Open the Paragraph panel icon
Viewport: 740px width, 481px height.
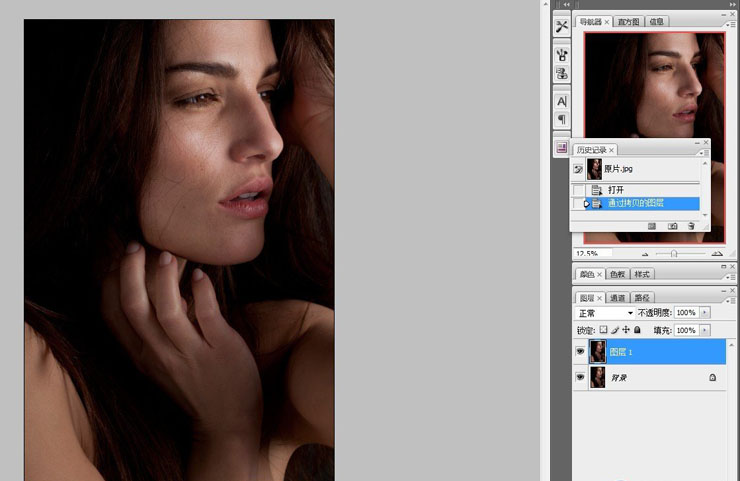(x=562, y=119)
